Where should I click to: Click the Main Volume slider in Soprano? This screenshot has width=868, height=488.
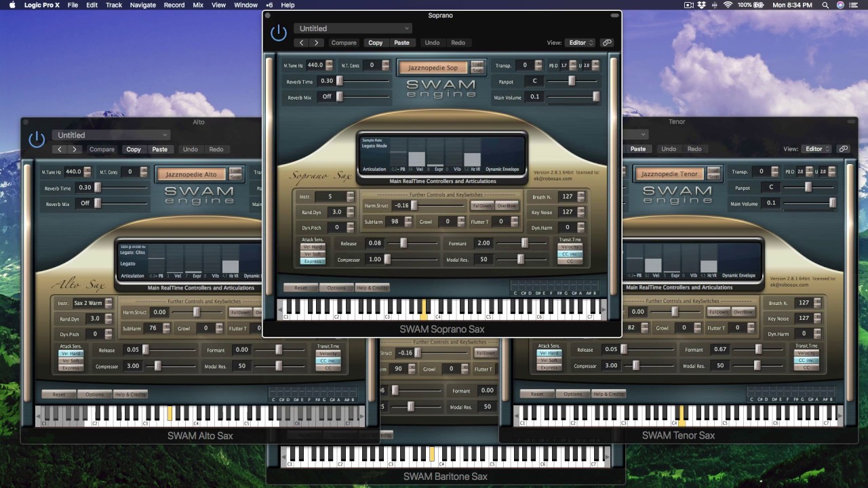(x=573, y=97)
